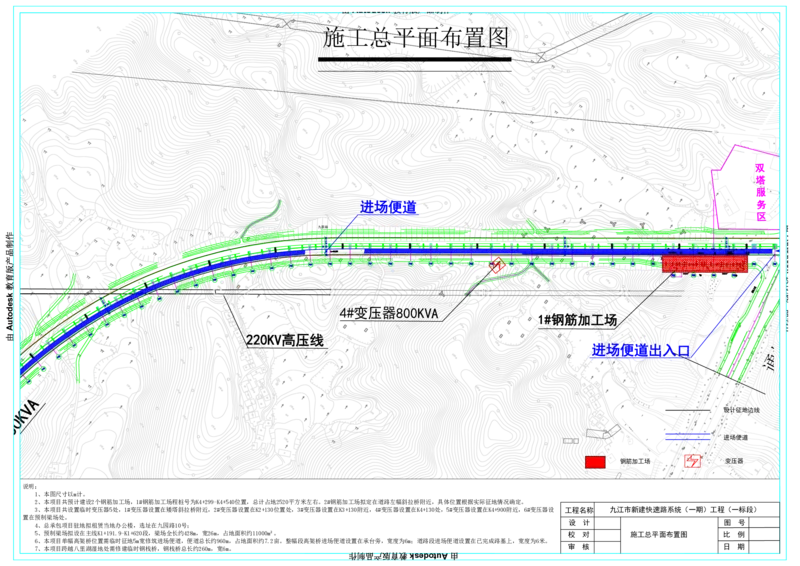The image size is (800, 566).
Task: Select the red rectangle legend symbol
Action: coord(596,462)
